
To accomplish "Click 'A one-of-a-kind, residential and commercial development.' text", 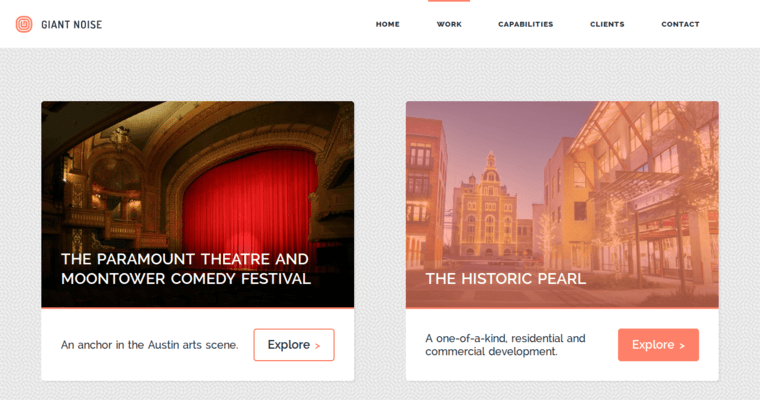I will point(505,345).
